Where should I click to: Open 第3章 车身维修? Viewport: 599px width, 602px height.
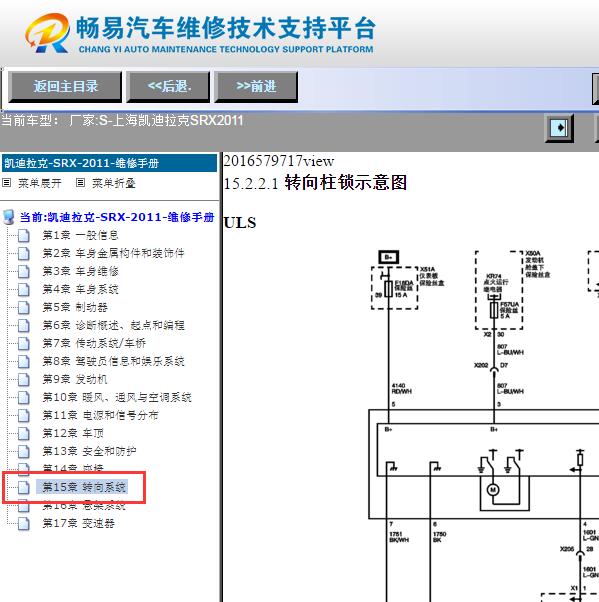click(80, 271)
